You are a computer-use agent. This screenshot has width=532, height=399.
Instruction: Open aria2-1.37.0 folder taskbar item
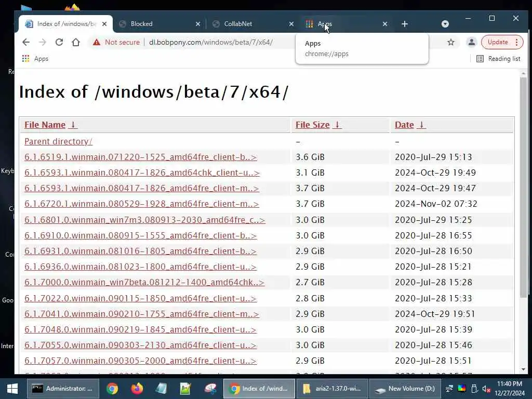tap(332, 389)
